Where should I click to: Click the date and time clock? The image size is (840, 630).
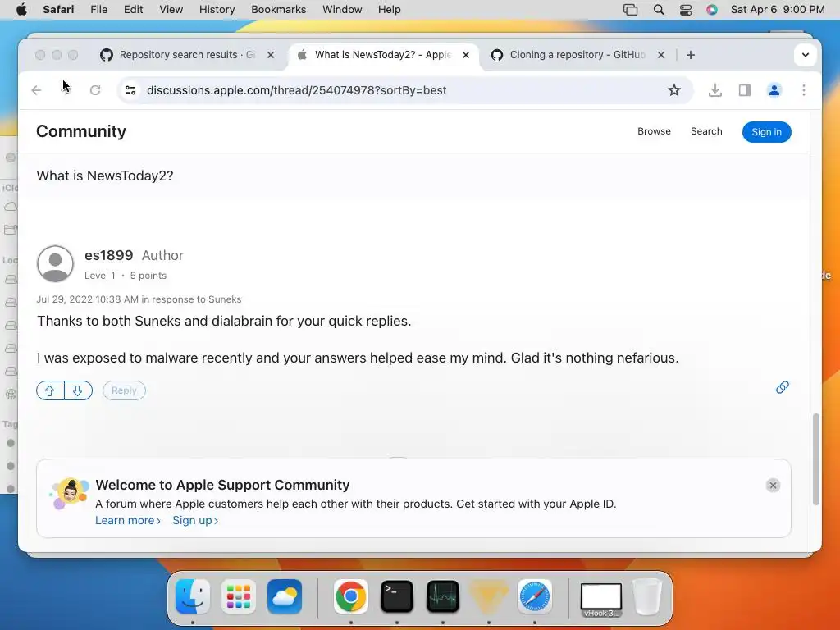tap(778, 10)
